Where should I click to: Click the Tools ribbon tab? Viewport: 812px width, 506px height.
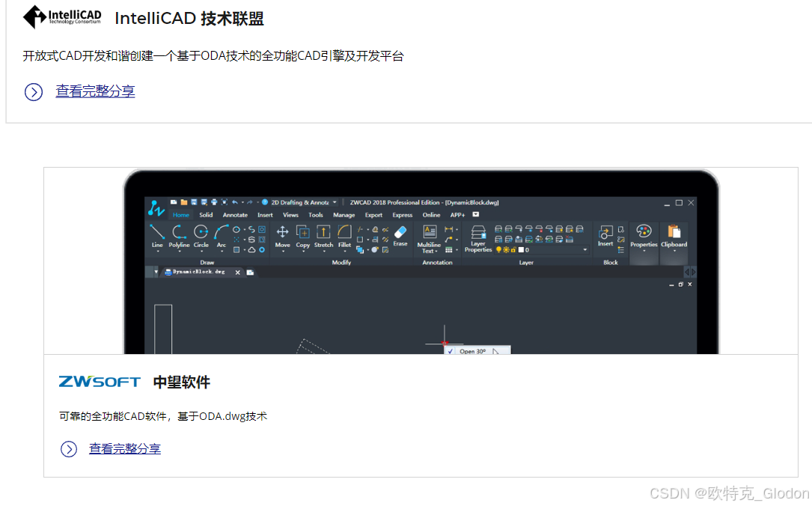[x=315, y=215]
